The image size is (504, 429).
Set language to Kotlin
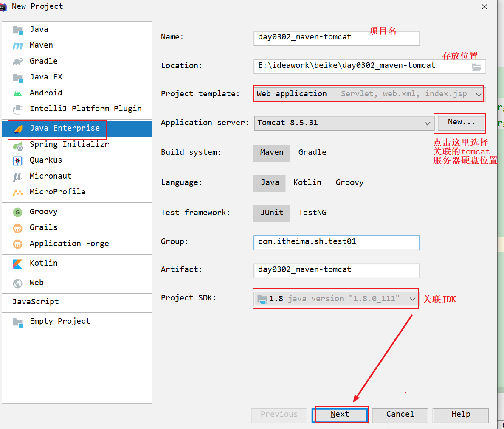pos(307,183)
